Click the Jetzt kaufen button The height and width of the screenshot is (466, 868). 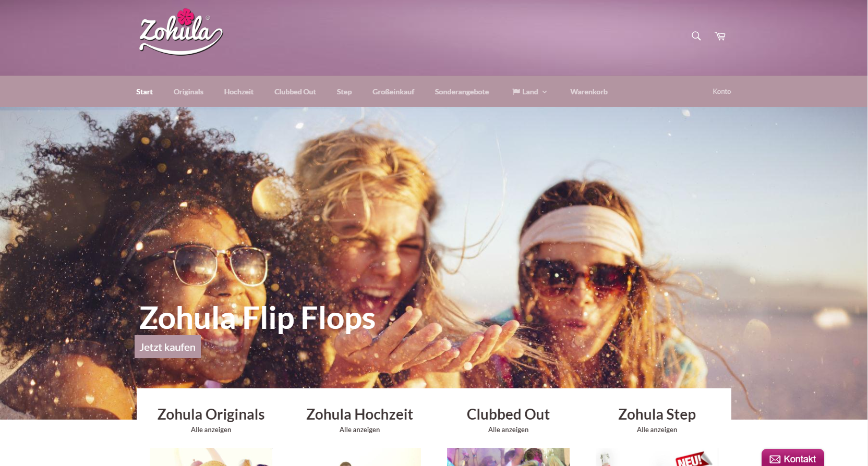(x=167, y=347)
